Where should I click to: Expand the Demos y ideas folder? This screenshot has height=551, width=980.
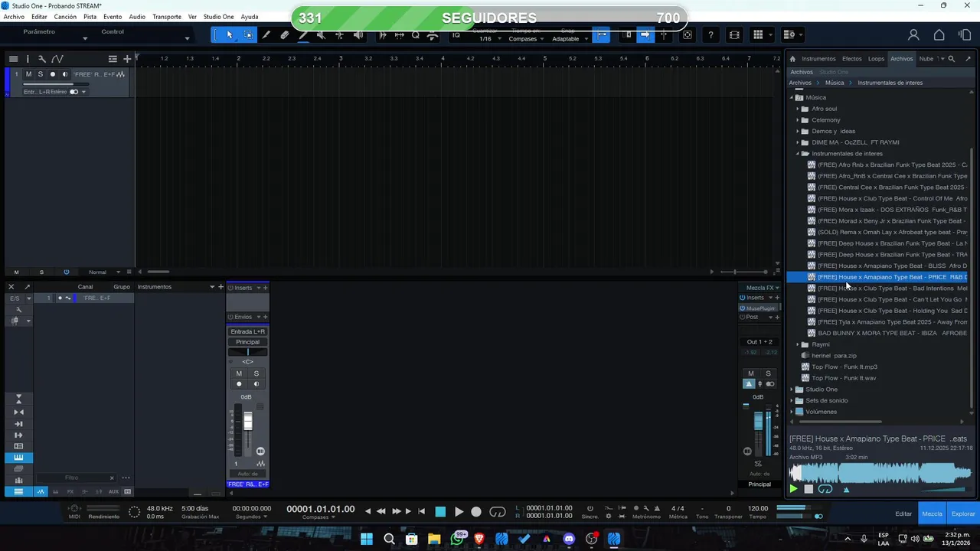[797, 131]
